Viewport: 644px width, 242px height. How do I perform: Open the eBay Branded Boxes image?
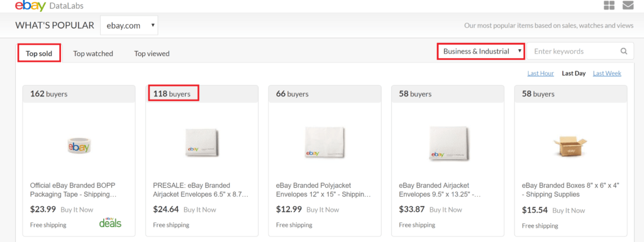(x=570, y=147)
